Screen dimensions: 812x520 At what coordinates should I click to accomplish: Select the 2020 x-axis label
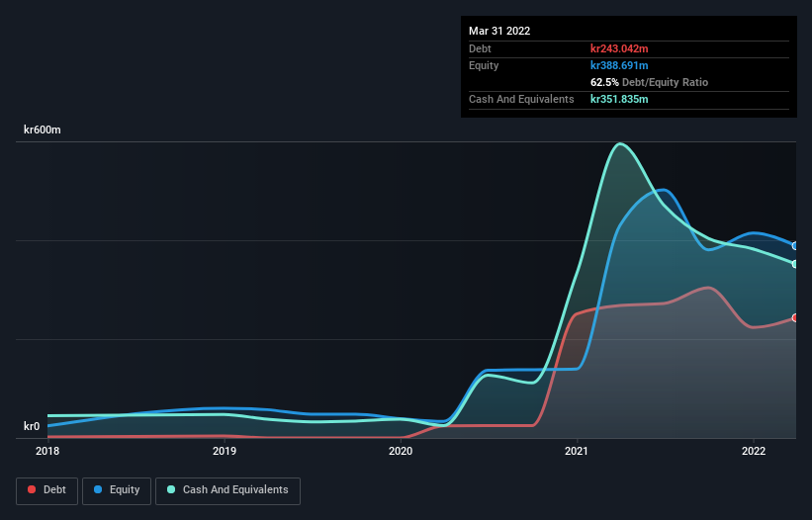[401, 451]
